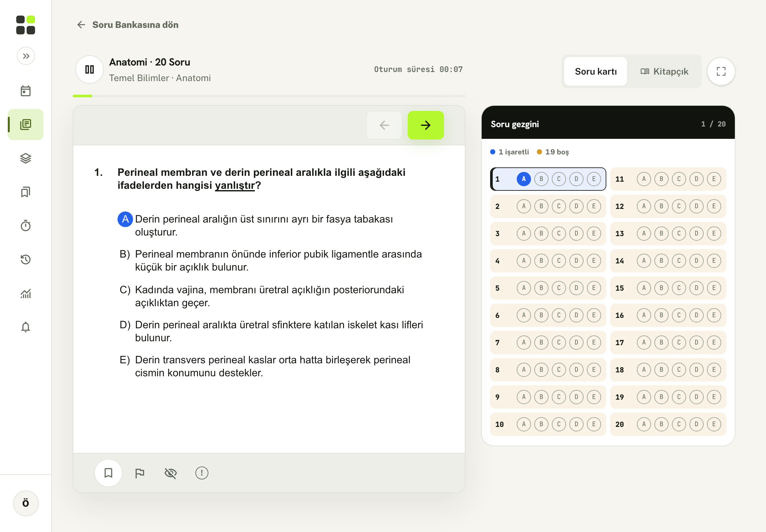The width and height of the screenshot is (766, 532).
Task: Open the bookmarks sidebar icon
Action: pyautogui.click(x=26, y=192)
